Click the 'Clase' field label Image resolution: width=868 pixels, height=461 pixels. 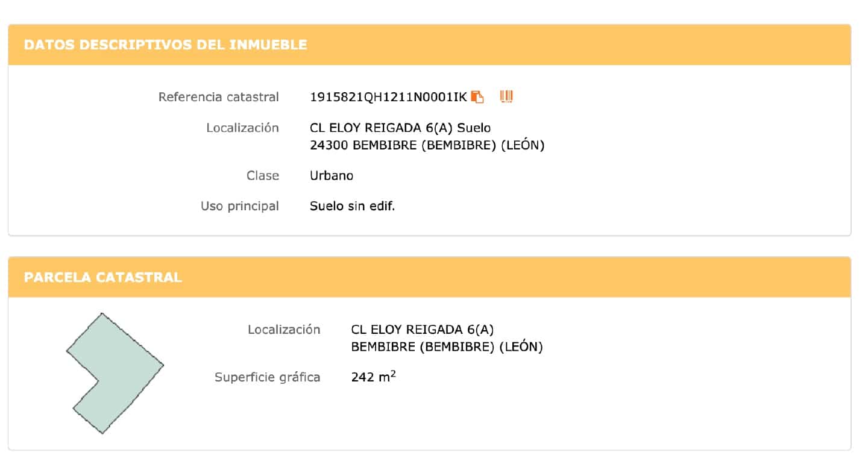pyautogui.click(x=263, y=176)
